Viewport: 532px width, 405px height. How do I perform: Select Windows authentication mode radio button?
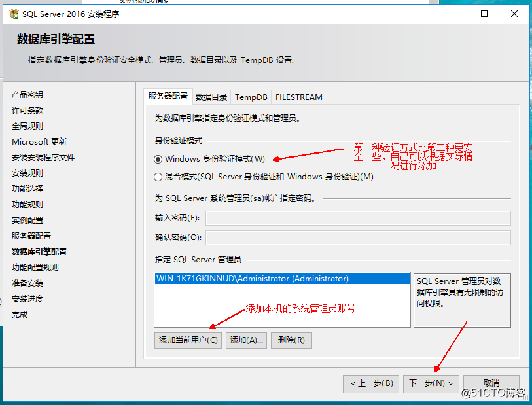(158, 159)
